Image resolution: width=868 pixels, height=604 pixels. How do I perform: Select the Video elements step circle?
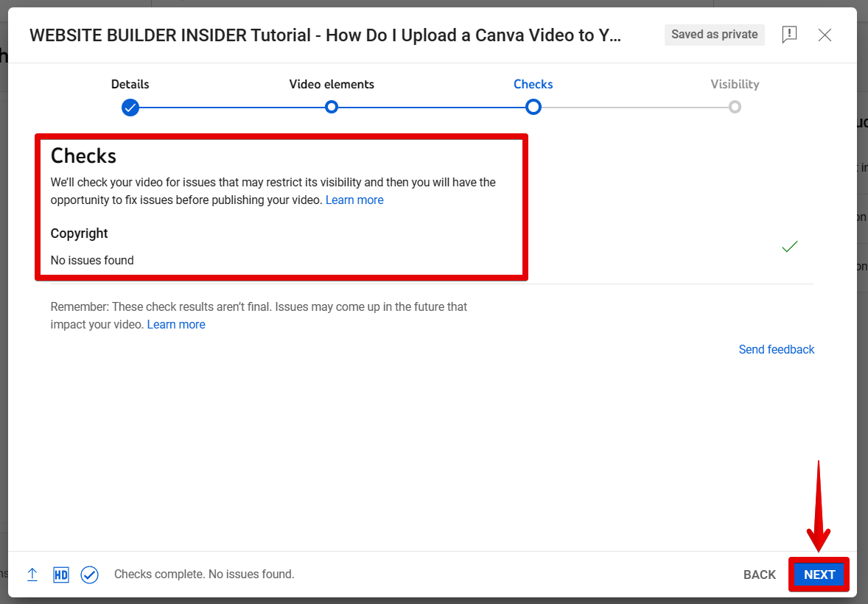pos(332,108)
